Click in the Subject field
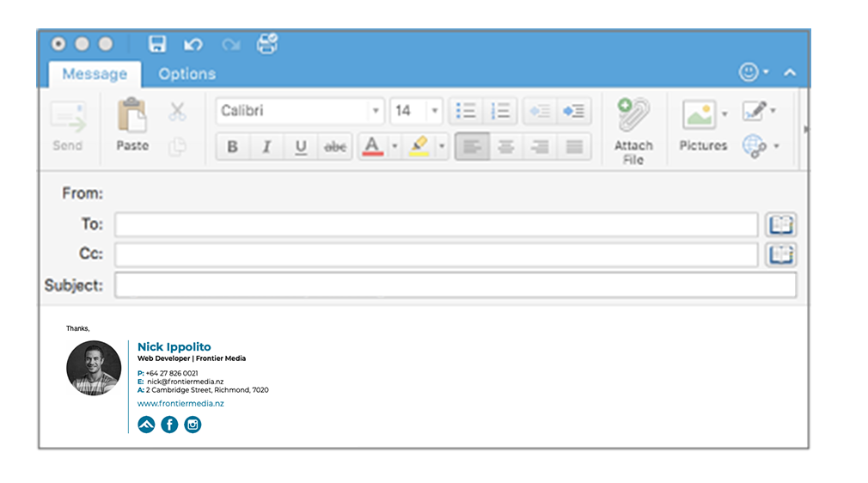This screenshot has height=483, width=868. (x=455, y=285)
